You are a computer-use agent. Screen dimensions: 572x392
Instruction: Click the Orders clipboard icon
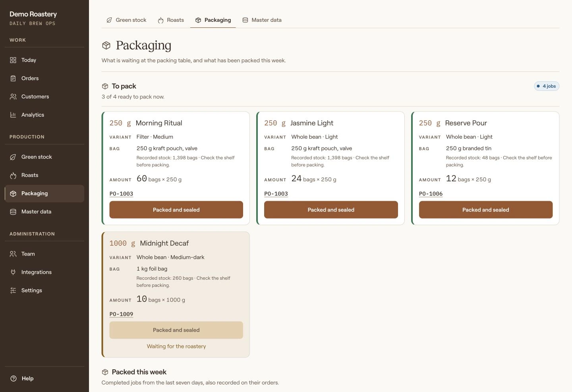tap(13, 78)
